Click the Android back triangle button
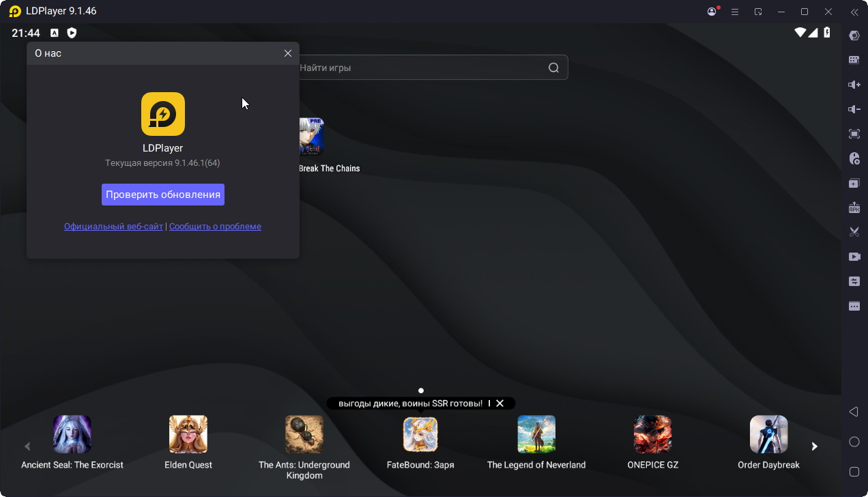Screen dimensions: 868x497 tap(854, 412)
